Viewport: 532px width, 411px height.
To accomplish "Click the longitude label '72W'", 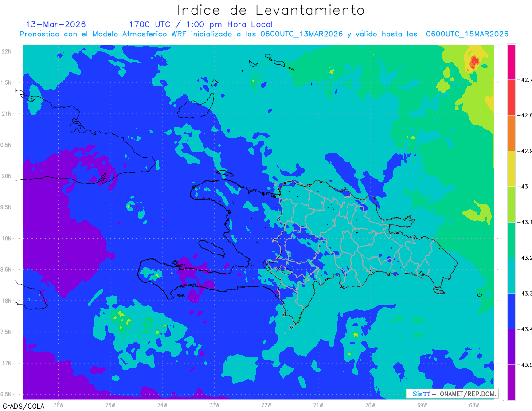I will pos(266,404).
